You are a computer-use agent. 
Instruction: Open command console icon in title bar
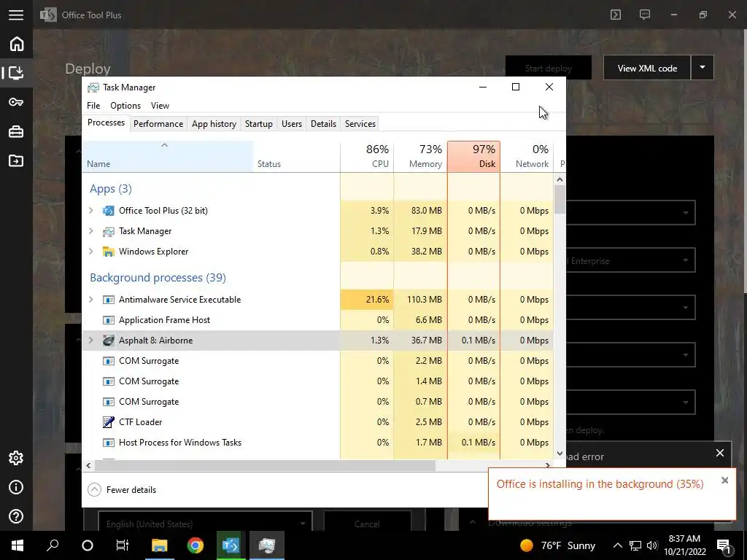[x=616, y=15]
